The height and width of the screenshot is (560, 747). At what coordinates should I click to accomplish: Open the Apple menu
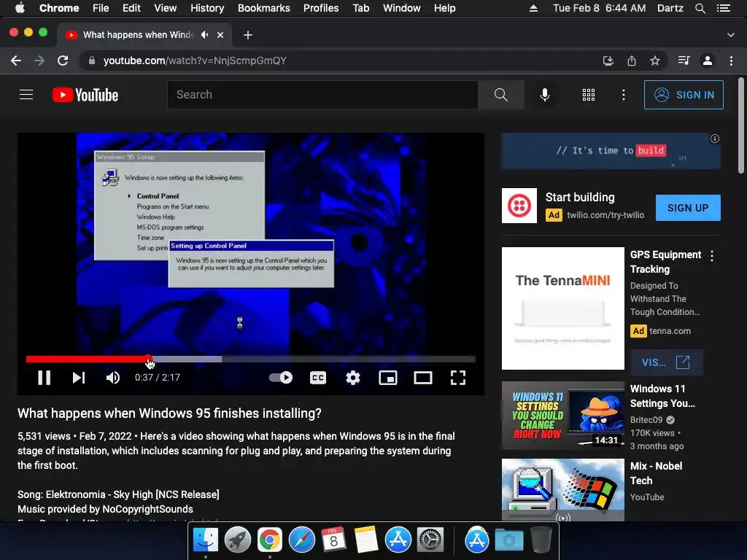click(20, 8)
